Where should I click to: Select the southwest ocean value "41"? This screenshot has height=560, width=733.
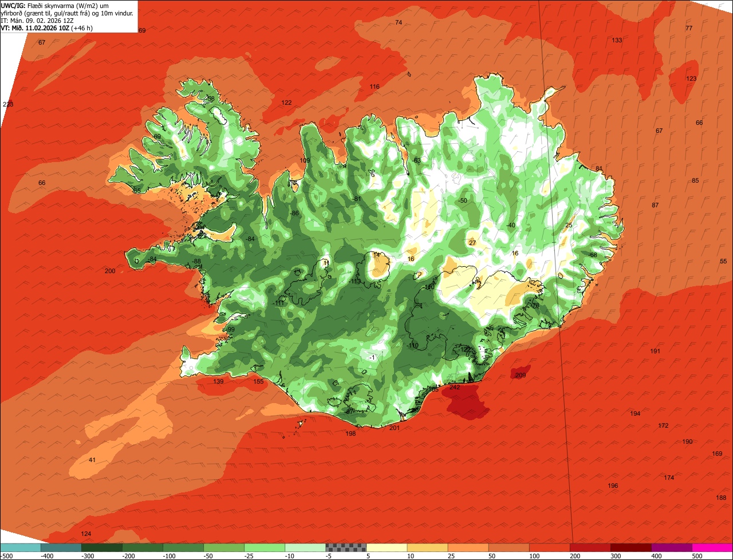pos(92,460)
